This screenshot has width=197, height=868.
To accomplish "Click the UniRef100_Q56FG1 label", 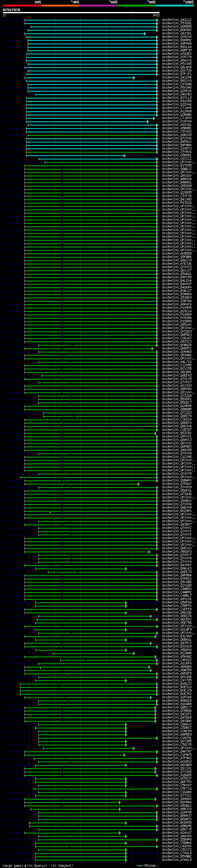I will [177, 491].
